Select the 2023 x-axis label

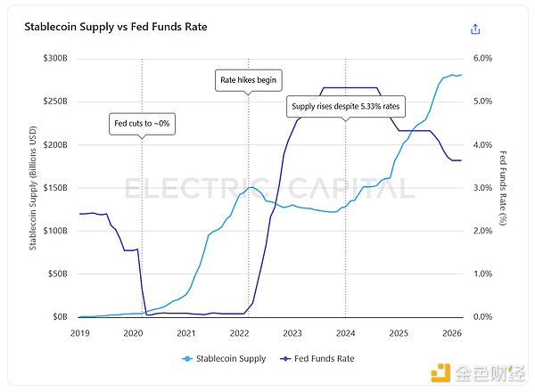(x=292, y=332)
